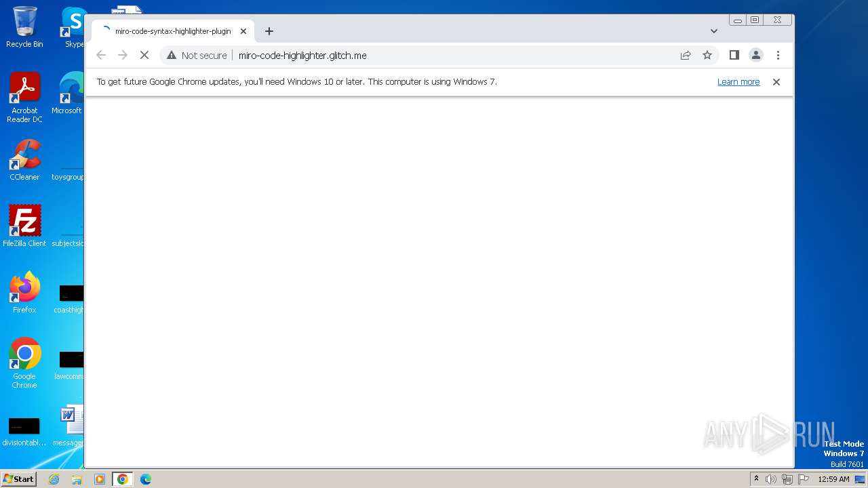
Task: Click the browser forward arrow
Action: (x=123, y=56)
